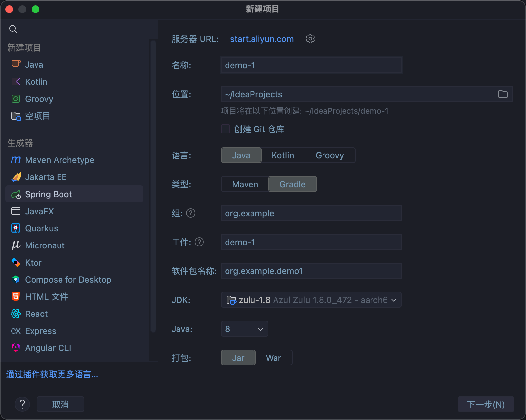Select the Ktor generator icon
Viewport: 526px width, 420px height.
pos(16,263)
